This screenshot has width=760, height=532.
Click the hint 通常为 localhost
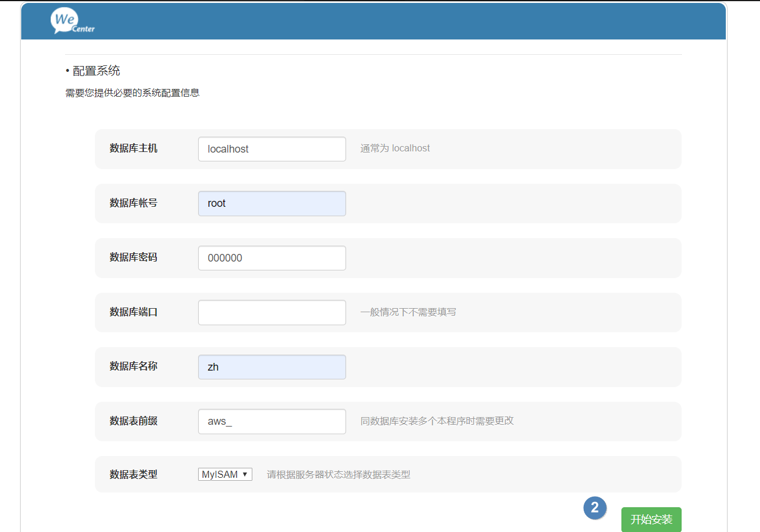click(395, 148)
